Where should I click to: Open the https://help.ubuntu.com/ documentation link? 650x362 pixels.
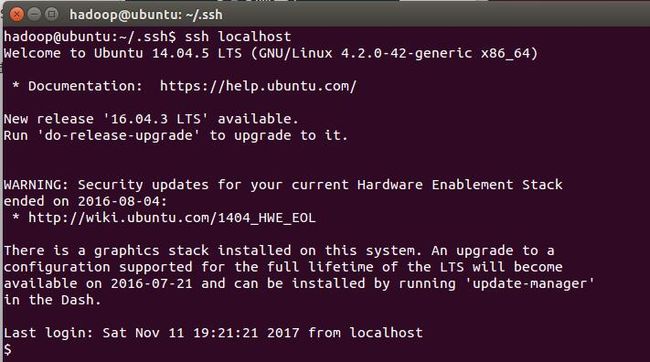[x=258, y=86]
